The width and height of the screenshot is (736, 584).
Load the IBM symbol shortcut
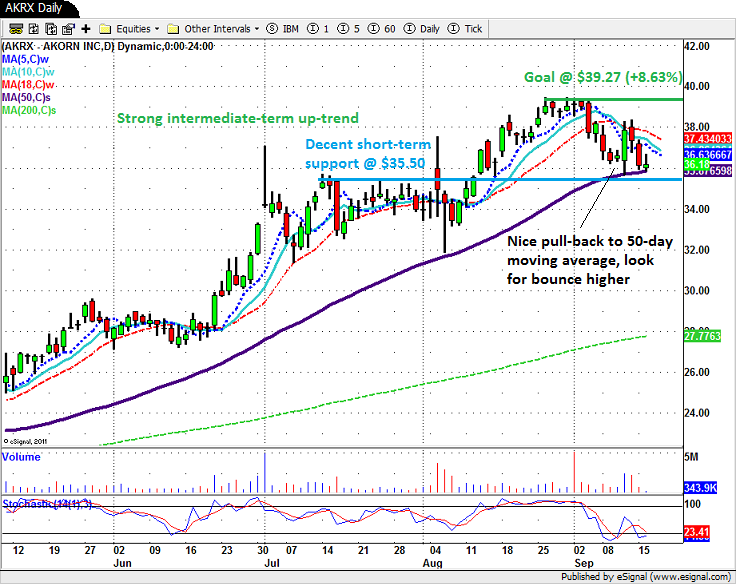click(283, 29)
